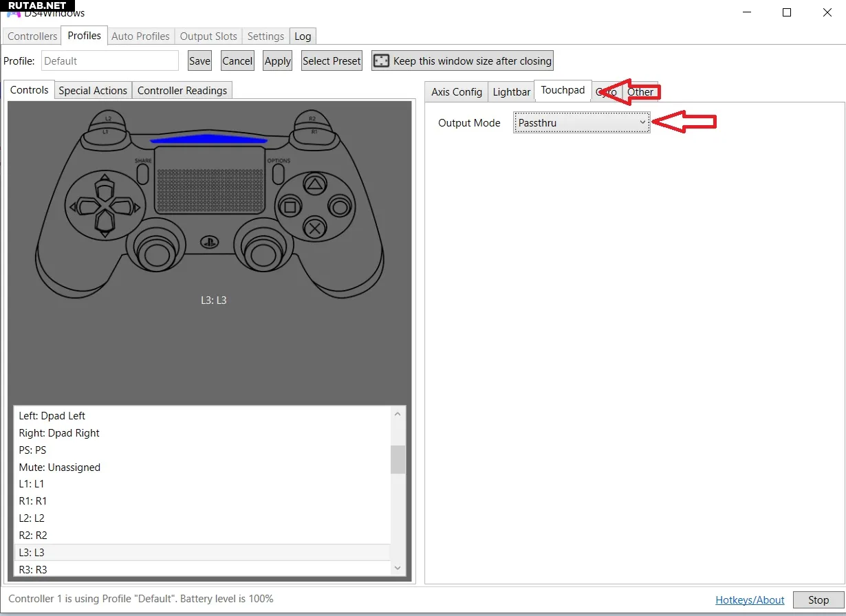Click the mapping list scrollbar thumb
This screenshot has height=616, width=846.
click(398, 459)
